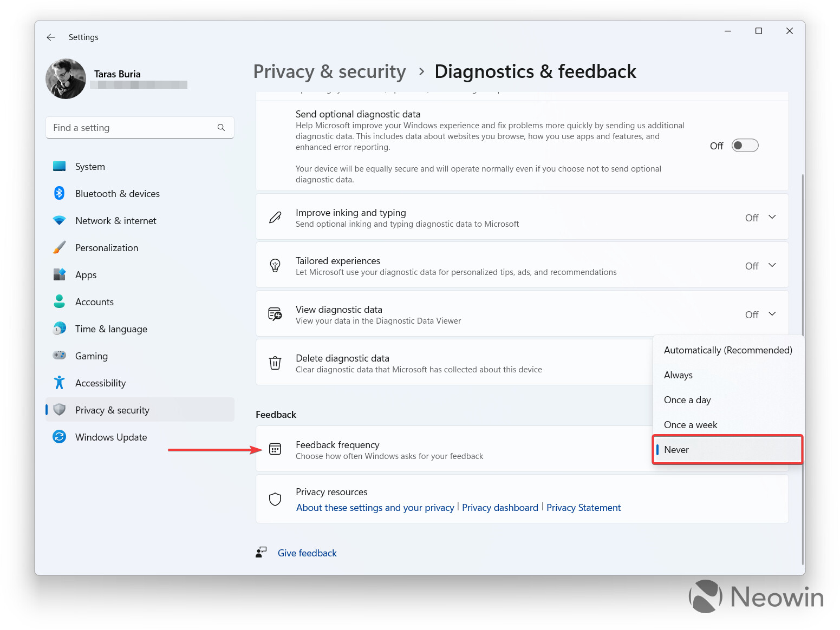The width and height of the screenshot is (840, 630).
Task: Click the Accounts person icon
Action: [60, 301]
